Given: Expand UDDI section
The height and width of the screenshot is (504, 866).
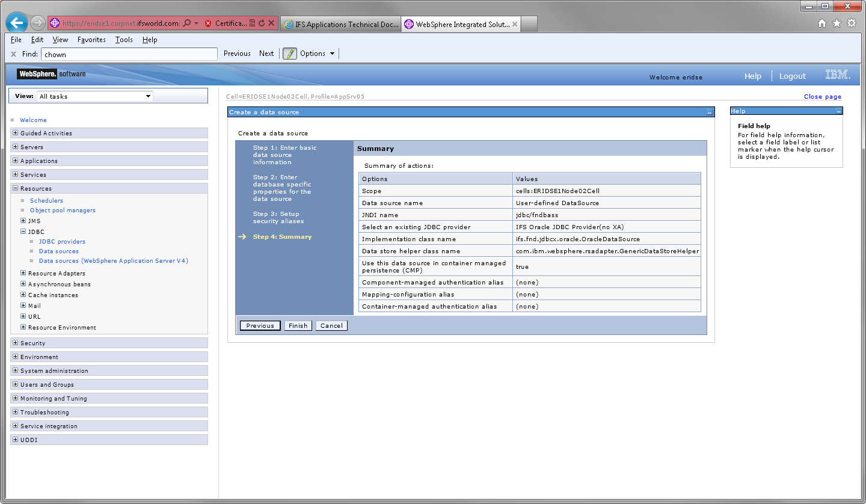Looking at the screenshot, I should pos(16,440).
